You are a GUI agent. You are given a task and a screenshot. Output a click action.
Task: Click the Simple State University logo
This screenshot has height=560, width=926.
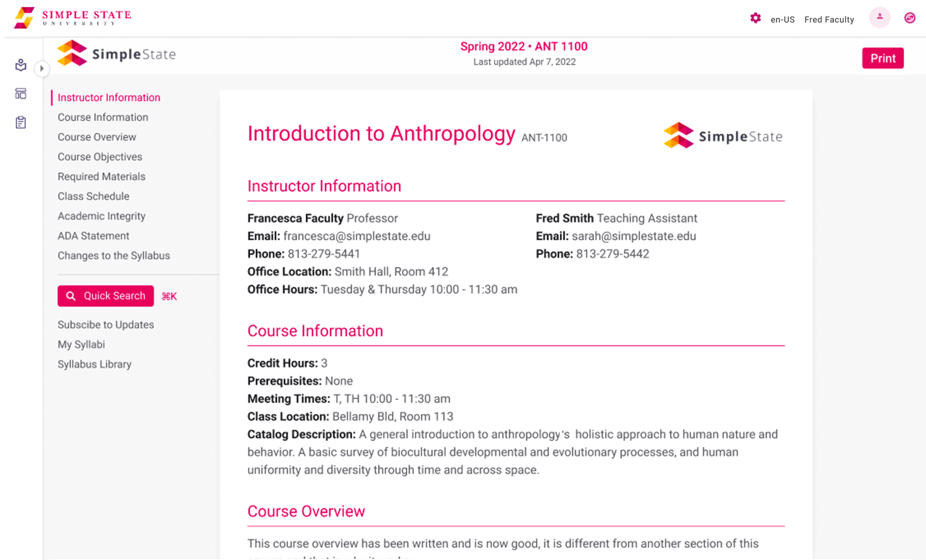pos(72,17)
